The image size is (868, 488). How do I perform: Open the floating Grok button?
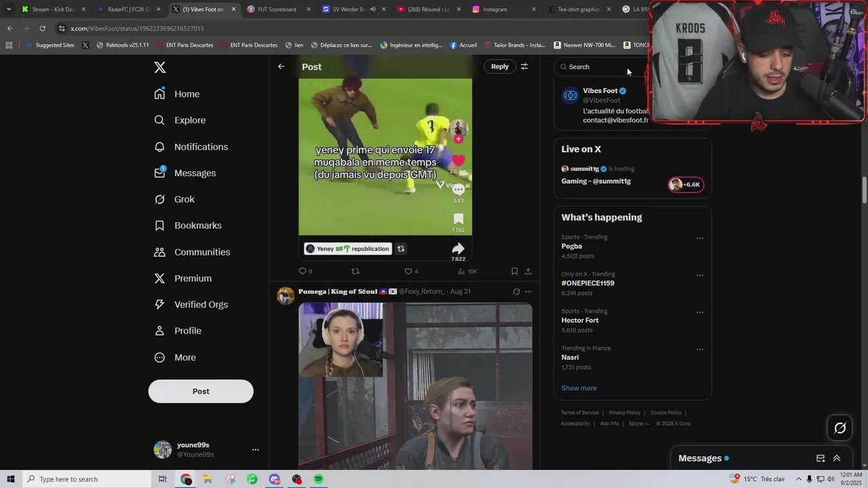[840, 428]
